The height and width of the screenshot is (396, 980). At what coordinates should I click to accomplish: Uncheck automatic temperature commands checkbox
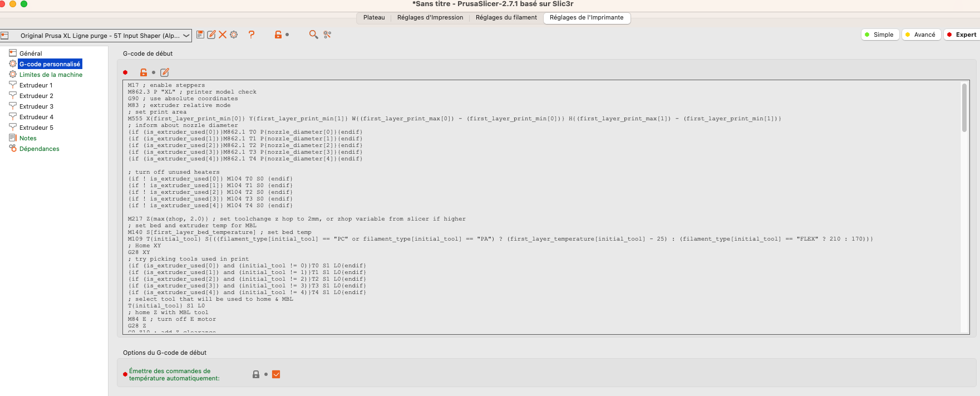pyautogui.click(x=276, y=374)
